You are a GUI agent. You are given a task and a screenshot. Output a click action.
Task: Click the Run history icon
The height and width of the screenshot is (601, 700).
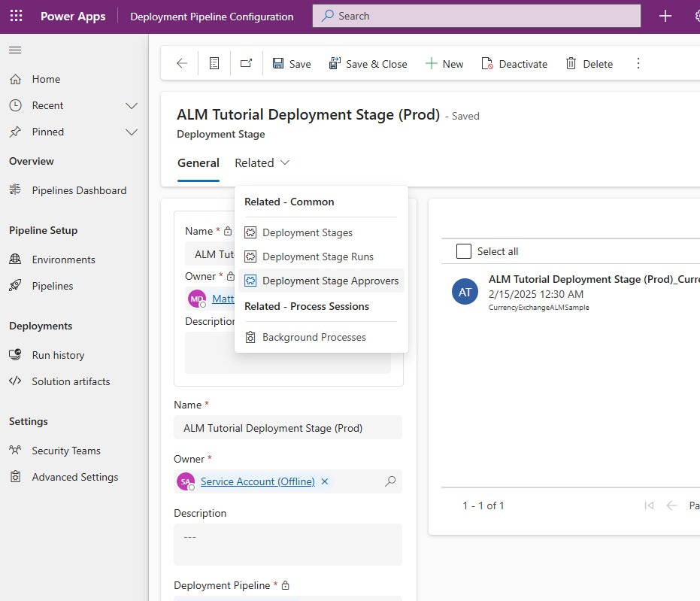tap(15, 354)
